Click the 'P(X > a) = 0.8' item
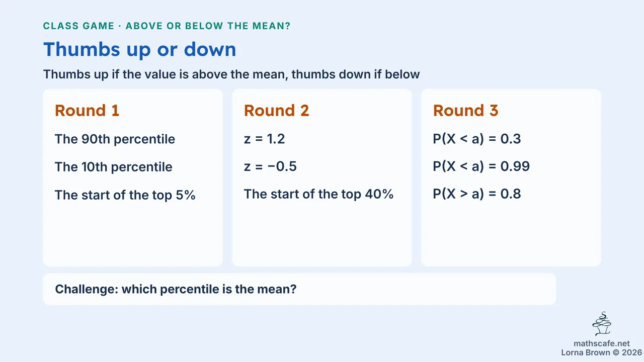644x362 pixels. coord(477,194)
